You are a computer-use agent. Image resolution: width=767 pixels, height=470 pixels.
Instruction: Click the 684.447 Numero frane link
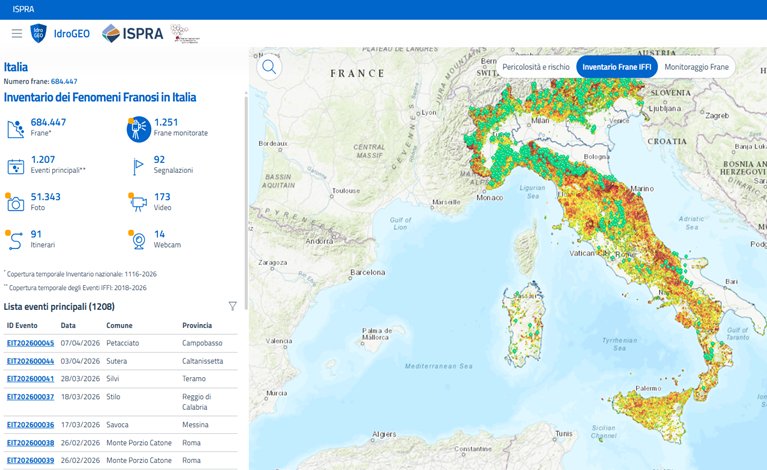[x=64, y=81]
